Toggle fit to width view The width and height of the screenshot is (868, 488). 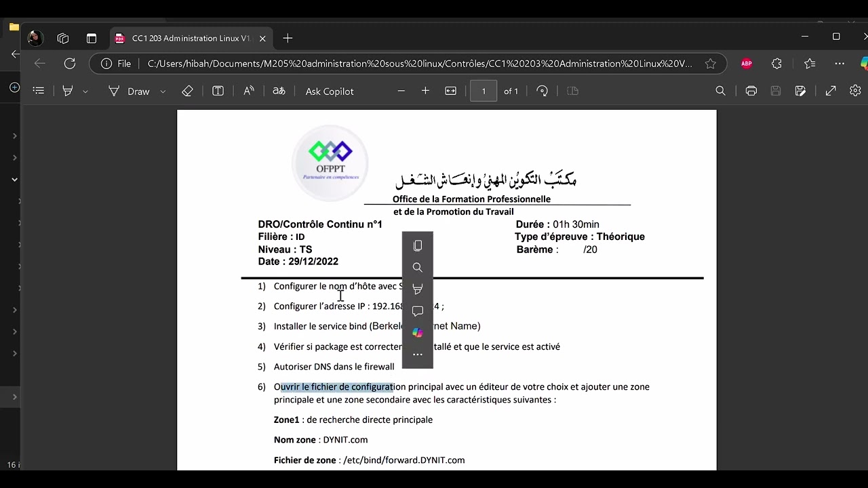(x=450, y=91)
